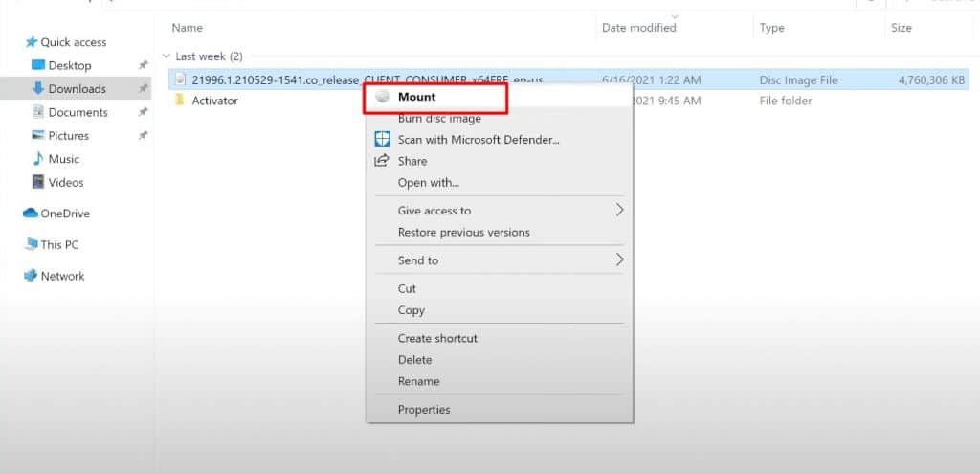Image resolution: width=980 pixels, height=474 pixels.
Task: Sort by the Name column header
Action: tap(187, 28)
